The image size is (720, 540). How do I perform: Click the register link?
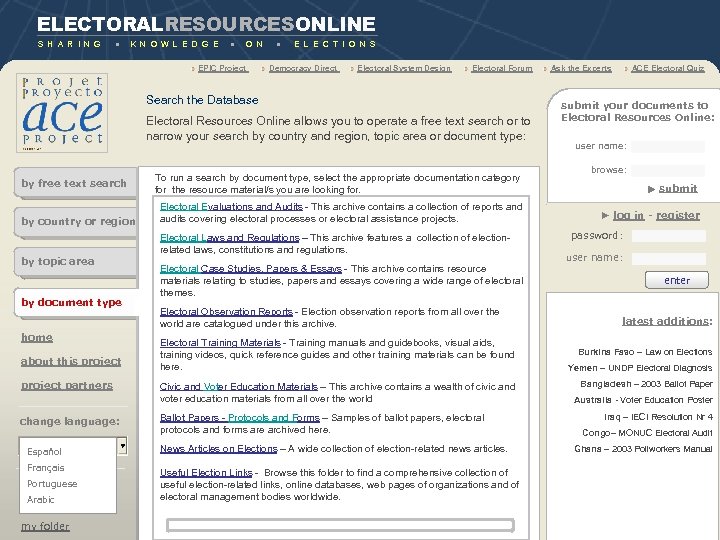[x=678, y=215]
